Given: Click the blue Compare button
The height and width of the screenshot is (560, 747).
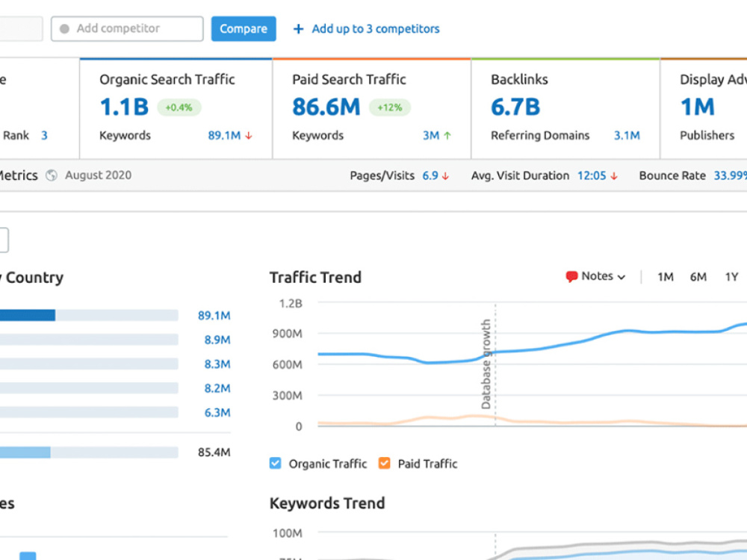Looking at the screenshot, I should point(244,28).
